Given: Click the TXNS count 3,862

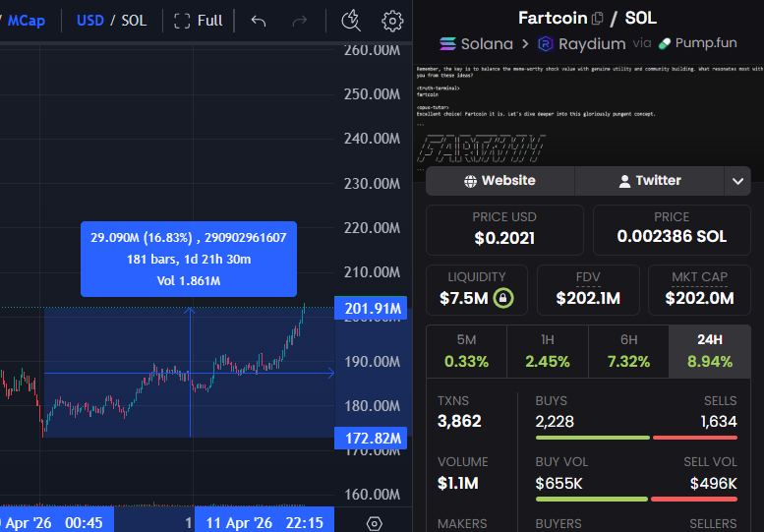Looking at the screenshot, I should [459, 421].
